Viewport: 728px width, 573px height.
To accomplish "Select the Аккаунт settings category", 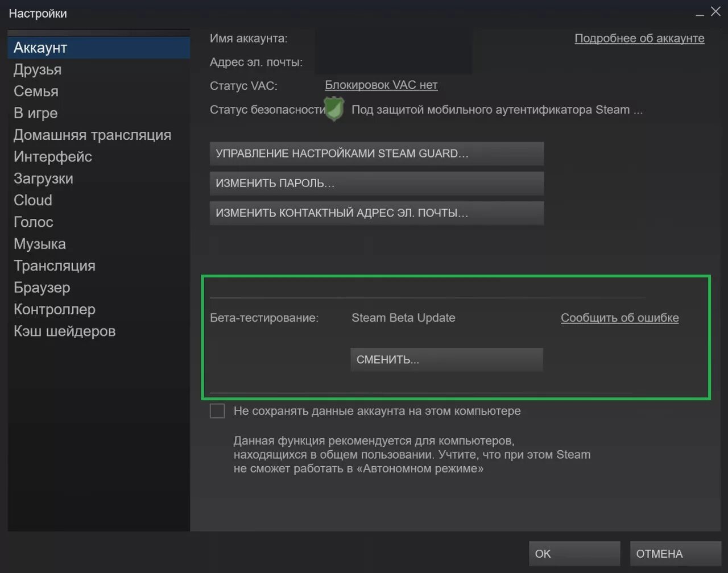I will pos(98,48).
